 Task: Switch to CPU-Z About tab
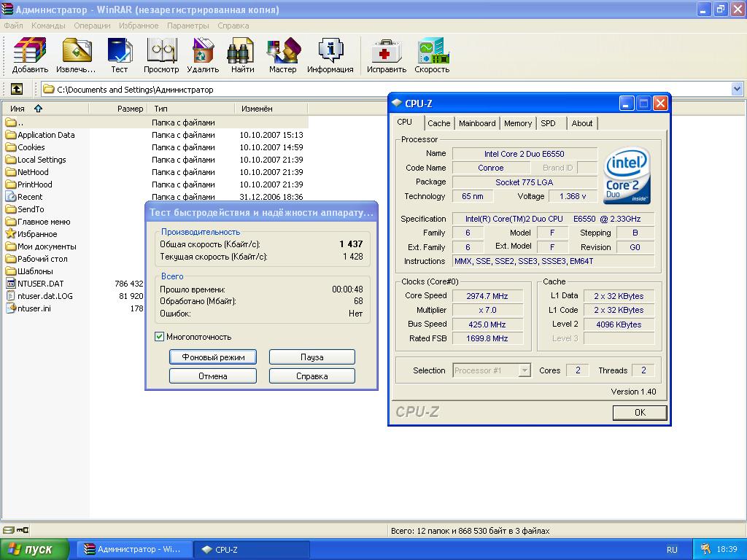(x=582, y=123)
